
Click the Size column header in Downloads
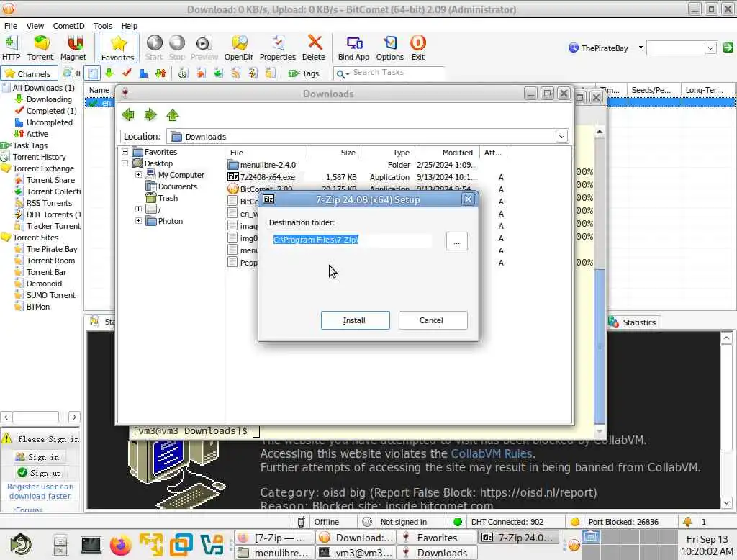coord(334,153)
